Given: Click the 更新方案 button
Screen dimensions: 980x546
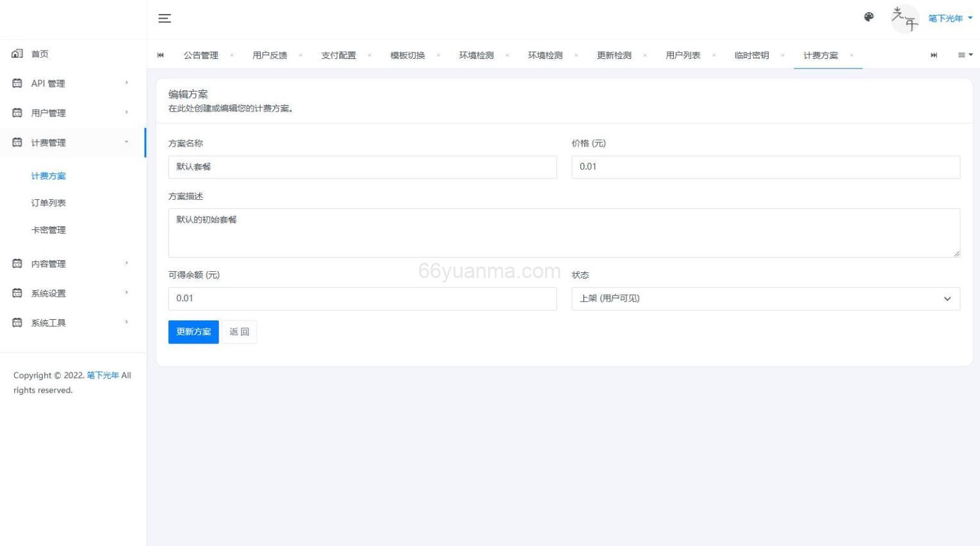Looking at the screenshot, I should click(x=193, y=332).
